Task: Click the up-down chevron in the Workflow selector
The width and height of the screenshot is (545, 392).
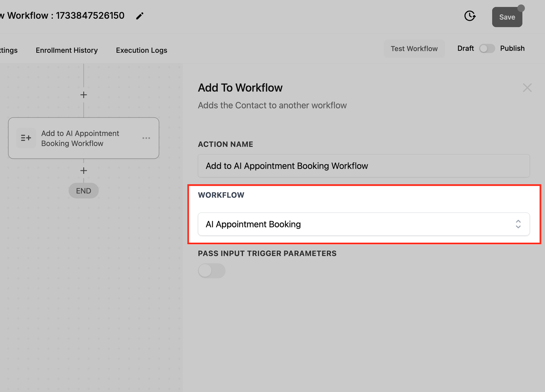Action: click(518, 224)
